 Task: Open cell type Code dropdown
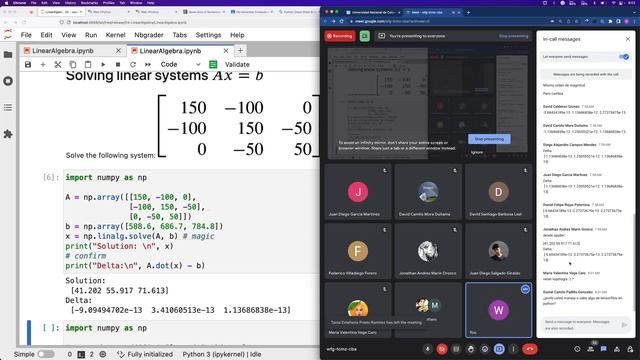(x=180, y=64)
